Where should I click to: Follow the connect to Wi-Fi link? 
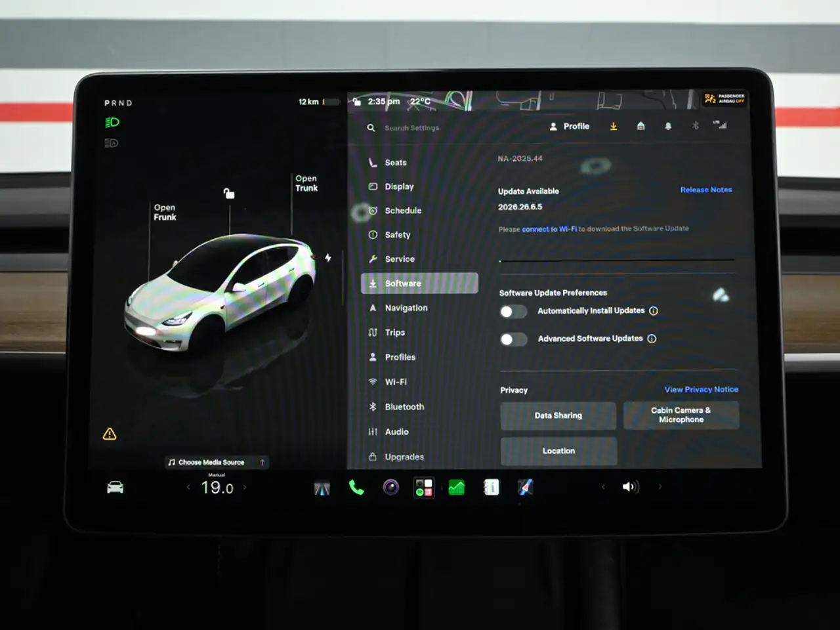[x=549, y=229]
